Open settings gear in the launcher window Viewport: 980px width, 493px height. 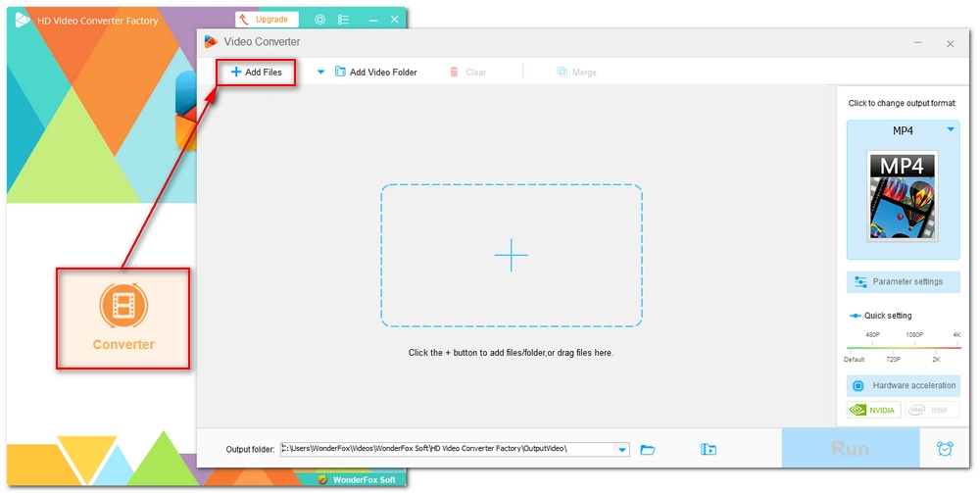point(319,19)
